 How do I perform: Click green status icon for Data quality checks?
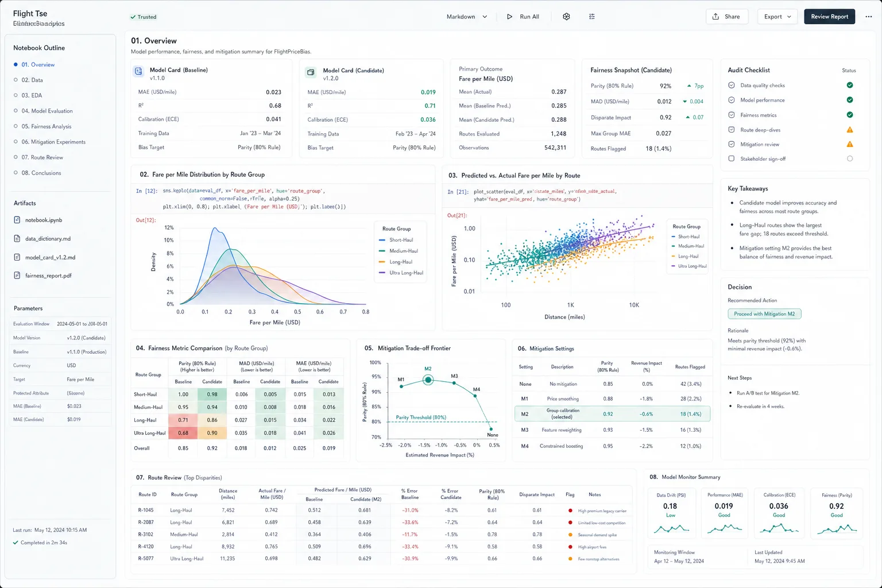pyautogui.click(x=850, y=85)
